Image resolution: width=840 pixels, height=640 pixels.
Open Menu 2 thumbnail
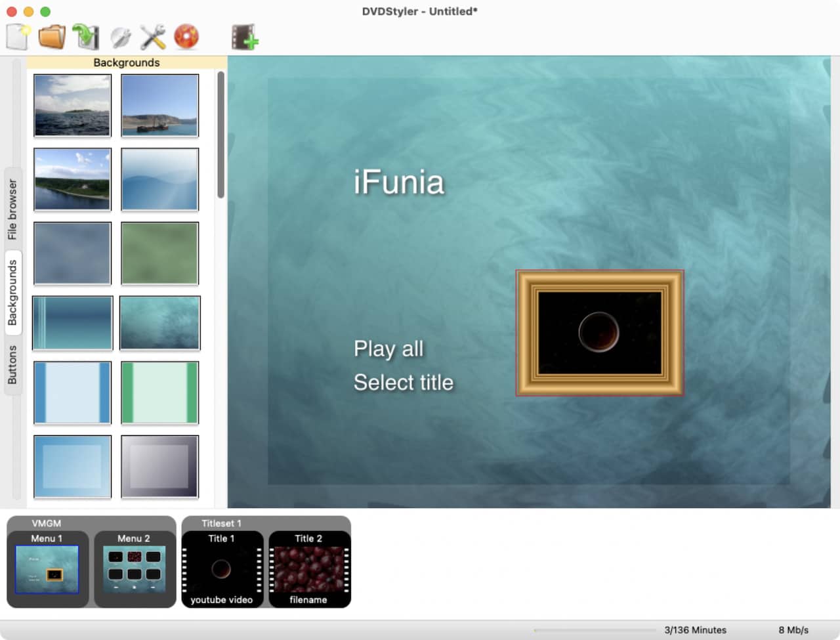[134, 570]
